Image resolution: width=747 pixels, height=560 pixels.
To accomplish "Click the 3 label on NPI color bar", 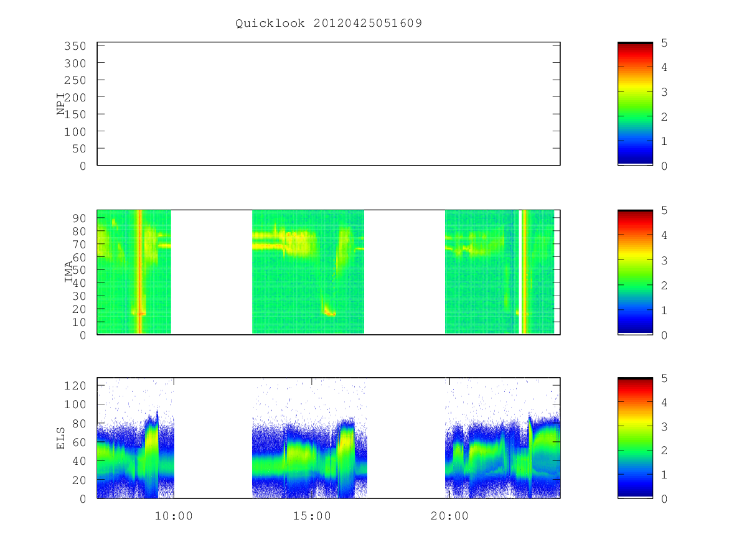I will (x=665, y=92).
